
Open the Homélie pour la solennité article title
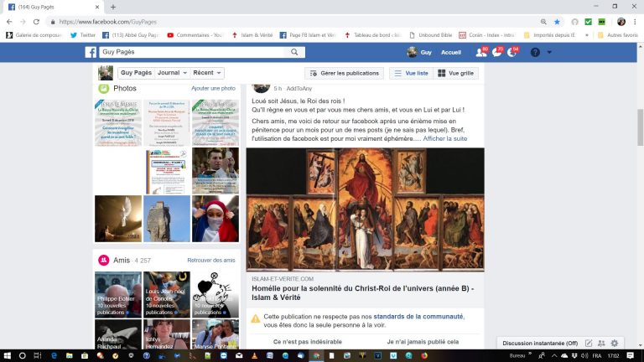tap(362, 292)
